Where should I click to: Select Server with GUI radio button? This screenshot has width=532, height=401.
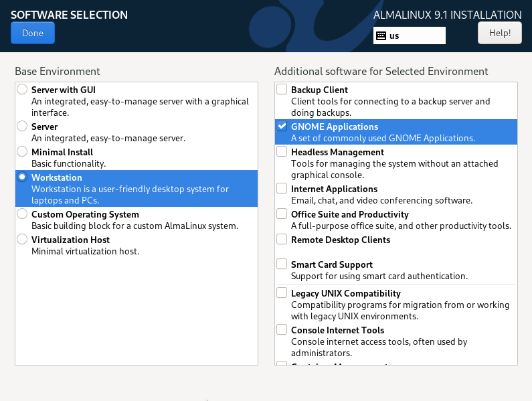click(x=22, y=89)
